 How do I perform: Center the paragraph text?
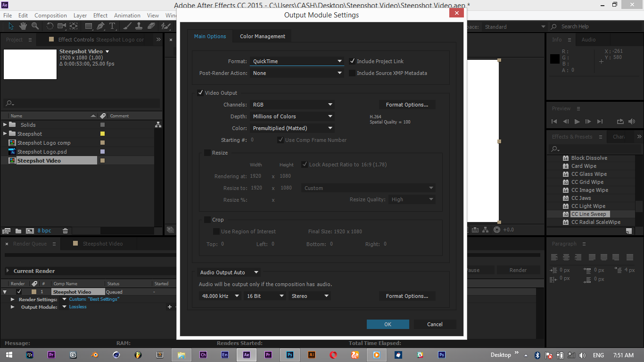tap(566, 257)
